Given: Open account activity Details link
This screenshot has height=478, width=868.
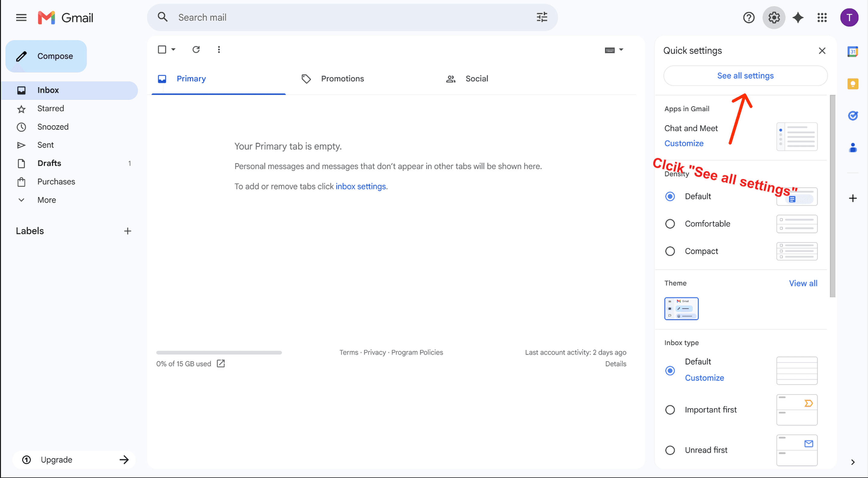Looking at the screenshot, I should [615, 364].
